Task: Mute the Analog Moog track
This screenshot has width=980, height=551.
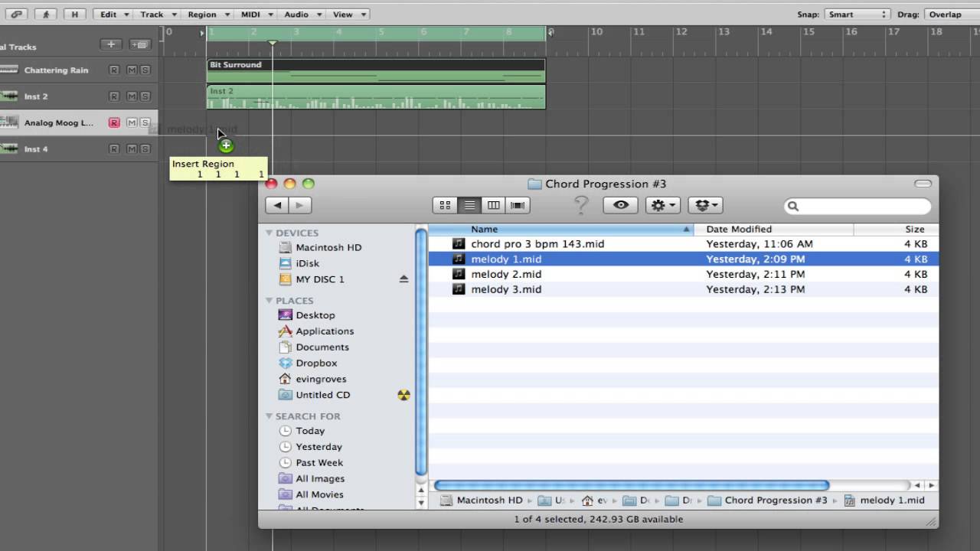Action: coord(132,122)
